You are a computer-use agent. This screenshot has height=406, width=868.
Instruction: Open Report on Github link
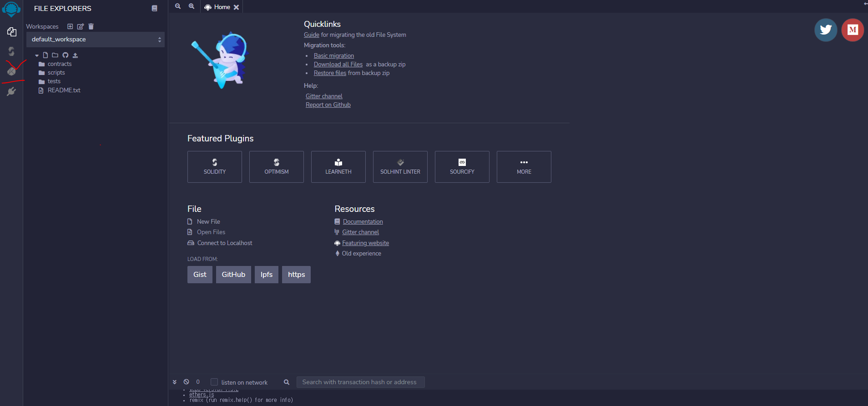328,105
